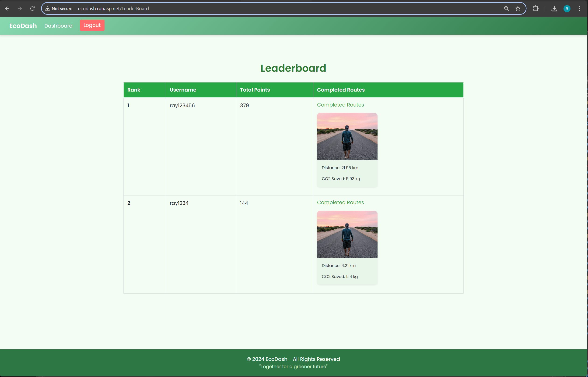
Task: Click the Not secure warning icon
Action: click(47, 9)
